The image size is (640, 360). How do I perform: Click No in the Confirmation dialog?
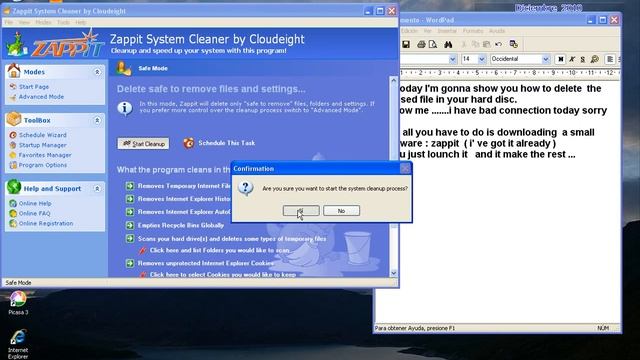[341, 211]
